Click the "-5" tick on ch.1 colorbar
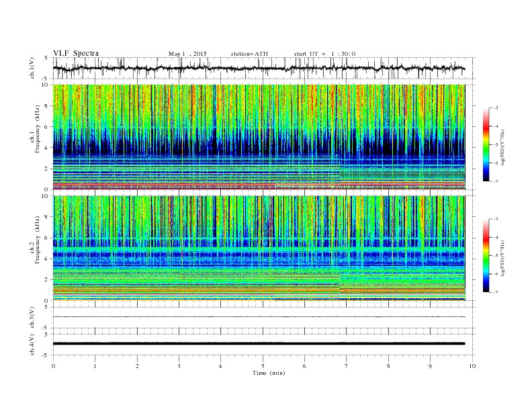 [x=496, y=145]
